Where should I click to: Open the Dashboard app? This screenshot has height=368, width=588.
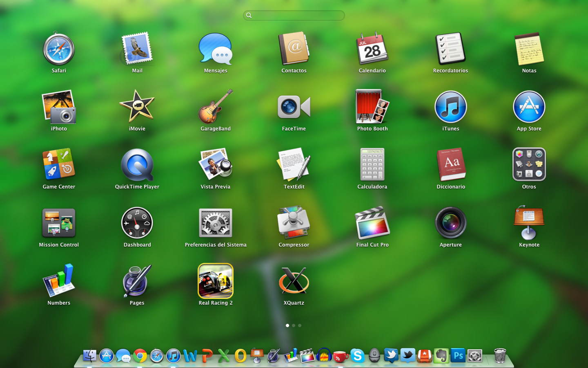click(x=137, y=223)
